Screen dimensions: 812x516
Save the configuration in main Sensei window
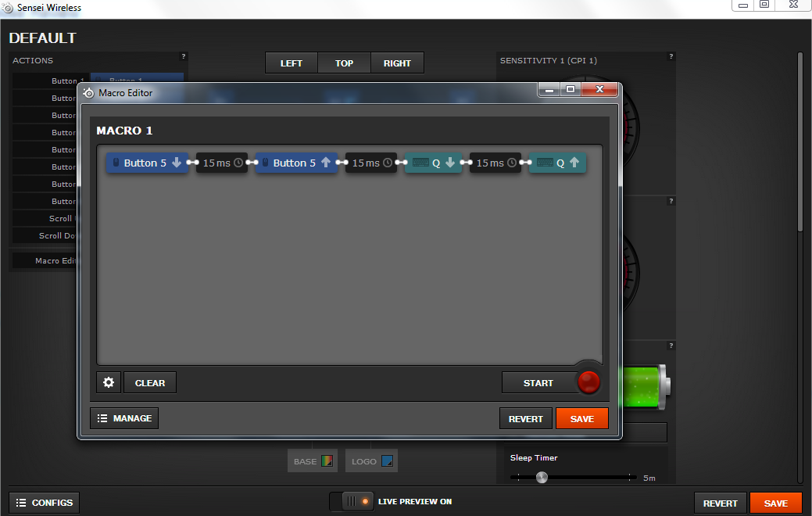coord(776,503)
